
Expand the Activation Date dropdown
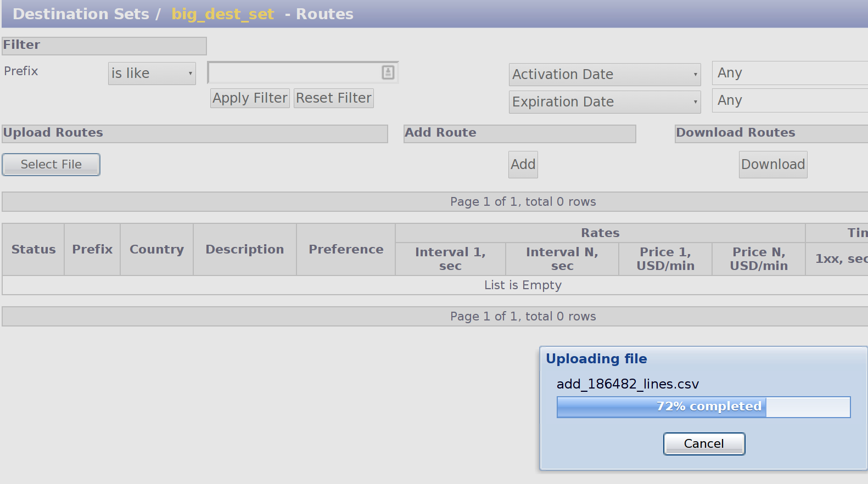(x=604, y=75)
